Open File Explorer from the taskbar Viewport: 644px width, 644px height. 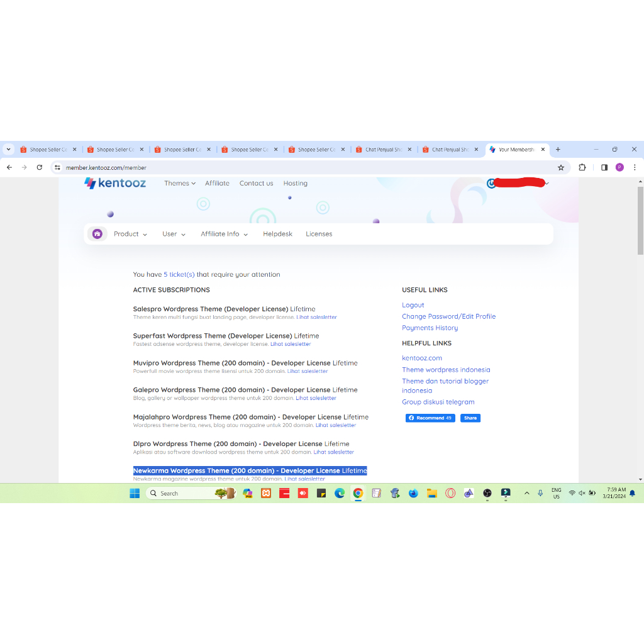pyautogui.click(x=431, y=493)
